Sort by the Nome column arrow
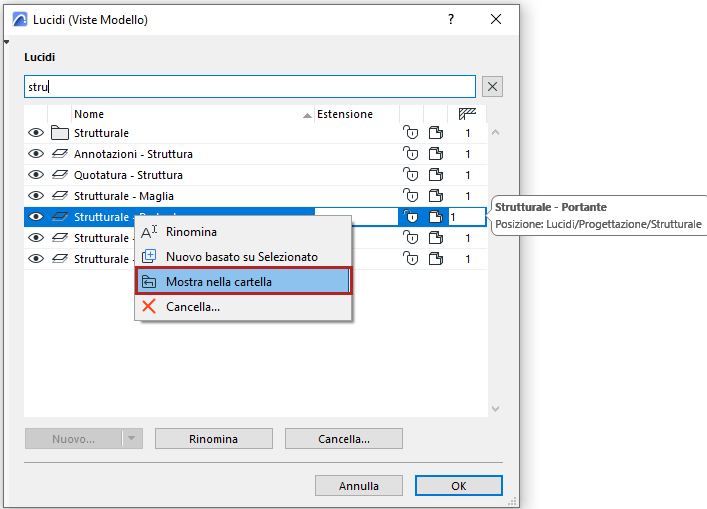Image resolution: width=707 pixels, height=509 pixels. [x=307, y=115]
